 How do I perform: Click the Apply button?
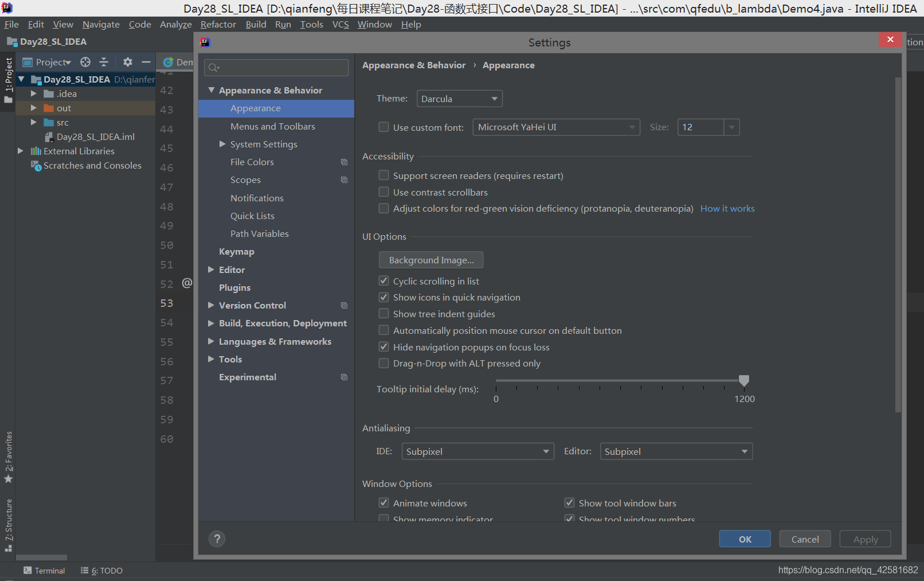click(866, 539)
